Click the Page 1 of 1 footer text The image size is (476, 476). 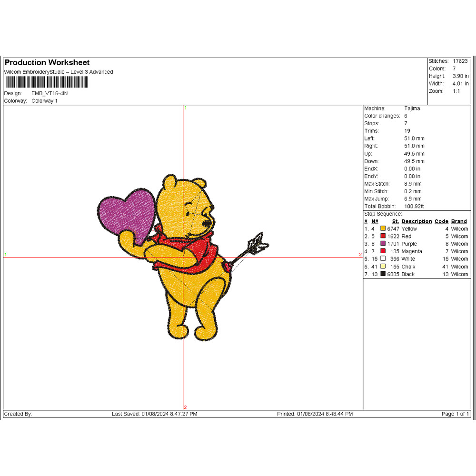tap(455, 414)
